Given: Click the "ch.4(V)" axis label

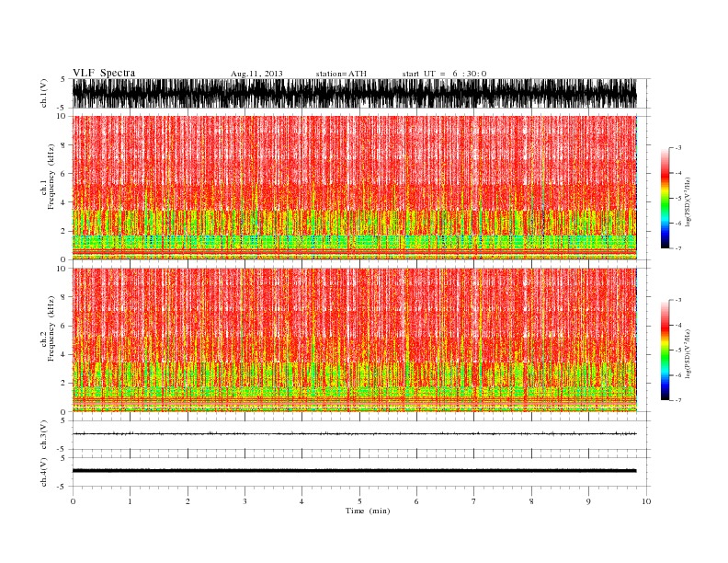Looking at the screenshot, I should [x=44, y=472].
